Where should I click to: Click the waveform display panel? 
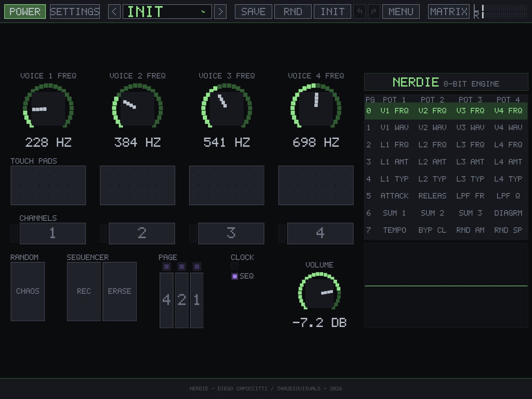coord(446,286)
